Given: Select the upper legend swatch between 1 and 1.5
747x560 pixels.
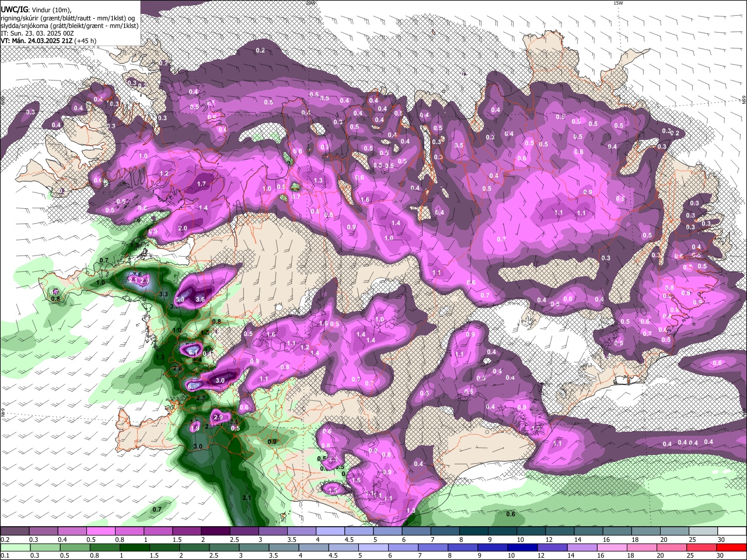Looking at the screenshot, I should coord(158,531).
